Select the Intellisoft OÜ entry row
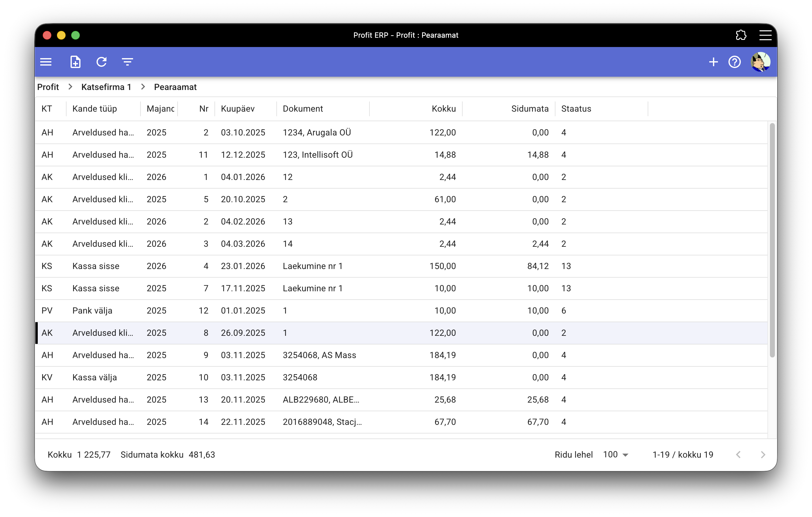Viewport: 812px width, 517px height. [x=317, y=155]
